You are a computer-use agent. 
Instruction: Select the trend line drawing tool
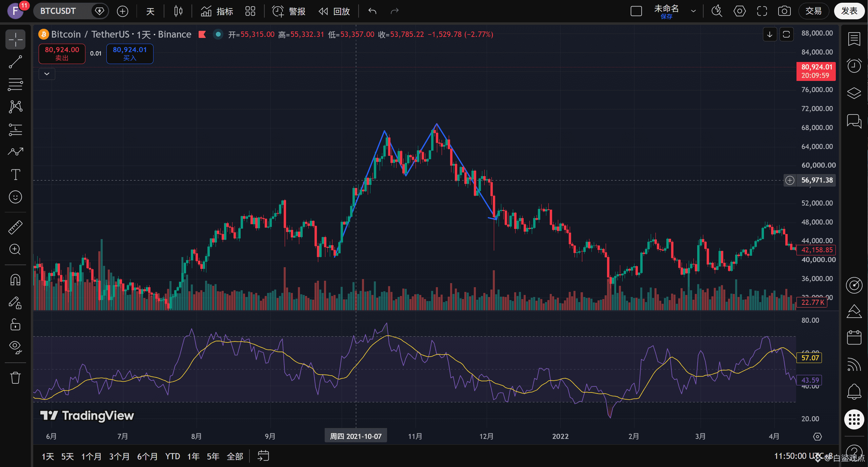(x=15, y=62)
